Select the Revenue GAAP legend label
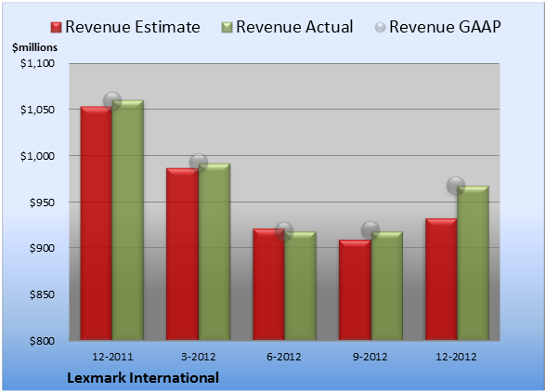 click(x=445, y=27)
